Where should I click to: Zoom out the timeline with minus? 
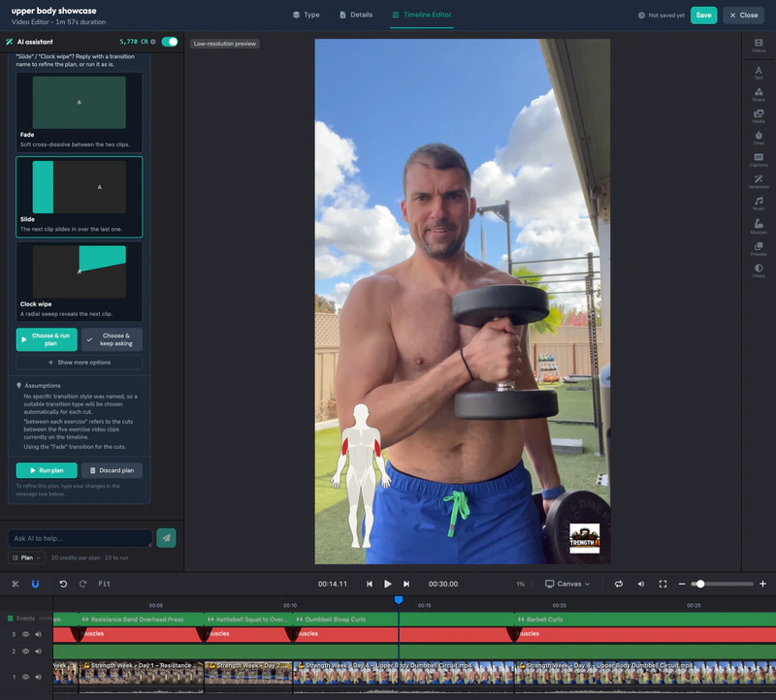682,584
